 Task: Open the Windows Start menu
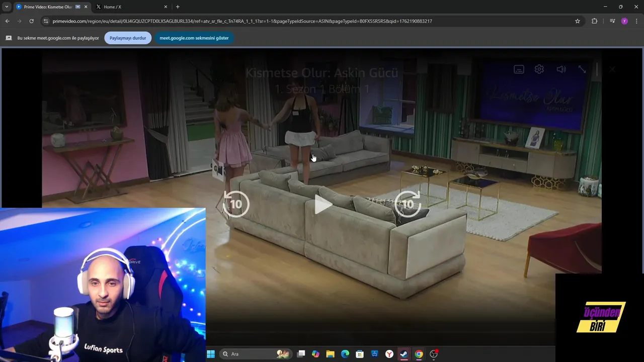211,354
